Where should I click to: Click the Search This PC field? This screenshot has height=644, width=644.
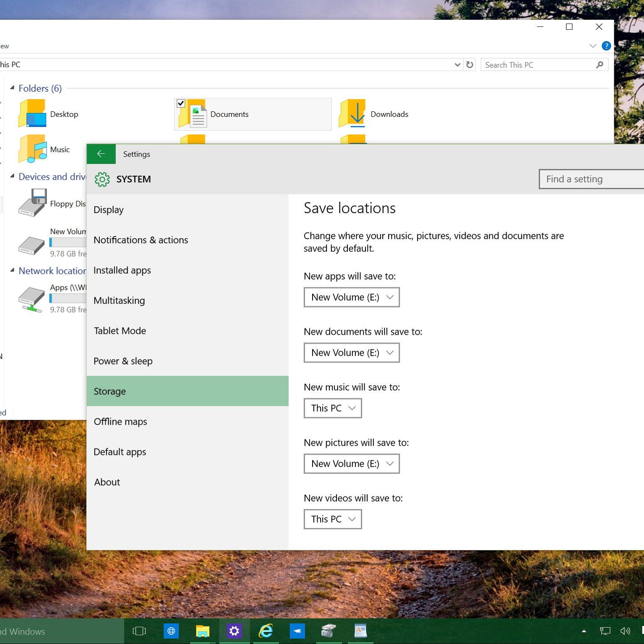click(x=538, y=65)
